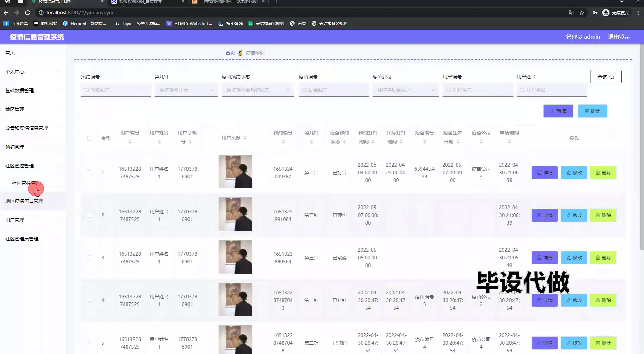This screenshot has width=644, height=354.
Task: Sort by 预约编号 column arrows
Action: pos(283,142)
